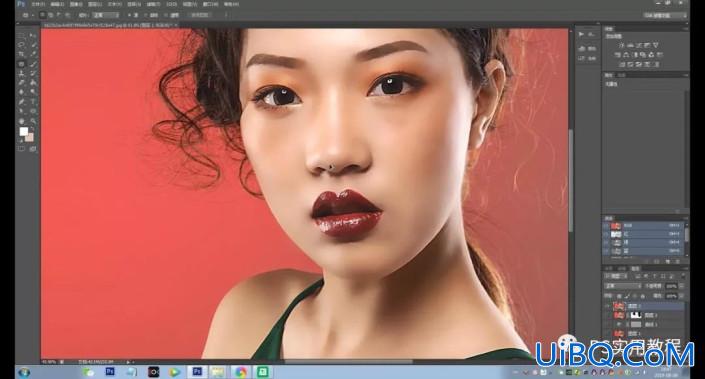
Task: Switch to the 图层 (Layers) tab
Action: (x=635, y=268)
